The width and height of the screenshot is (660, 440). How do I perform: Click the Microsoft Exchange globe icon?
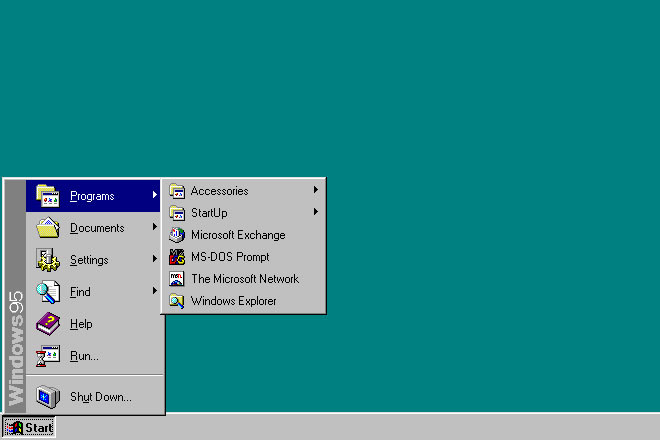click(177, 235)
